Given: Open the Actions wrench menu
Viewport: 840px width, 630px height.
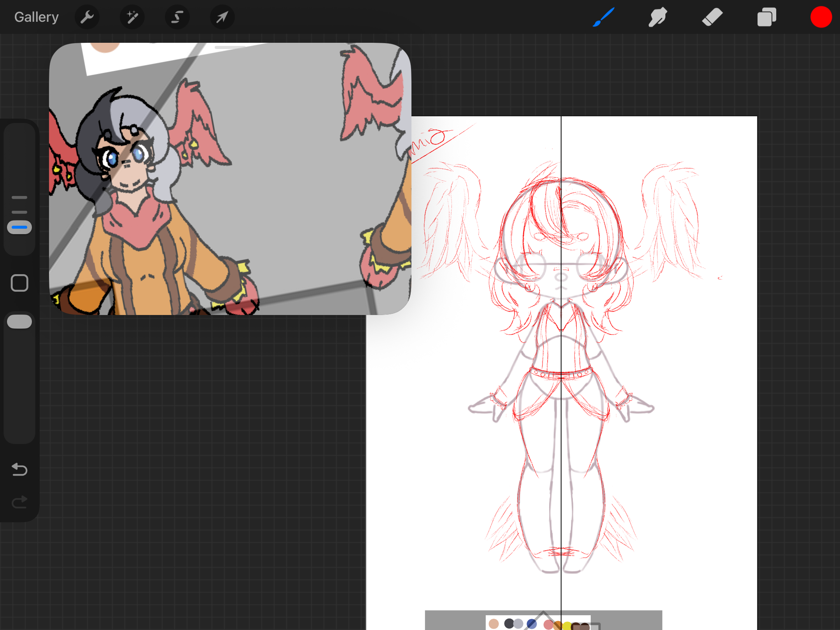Looking at the screenshot, I should (x=87, y=17).
